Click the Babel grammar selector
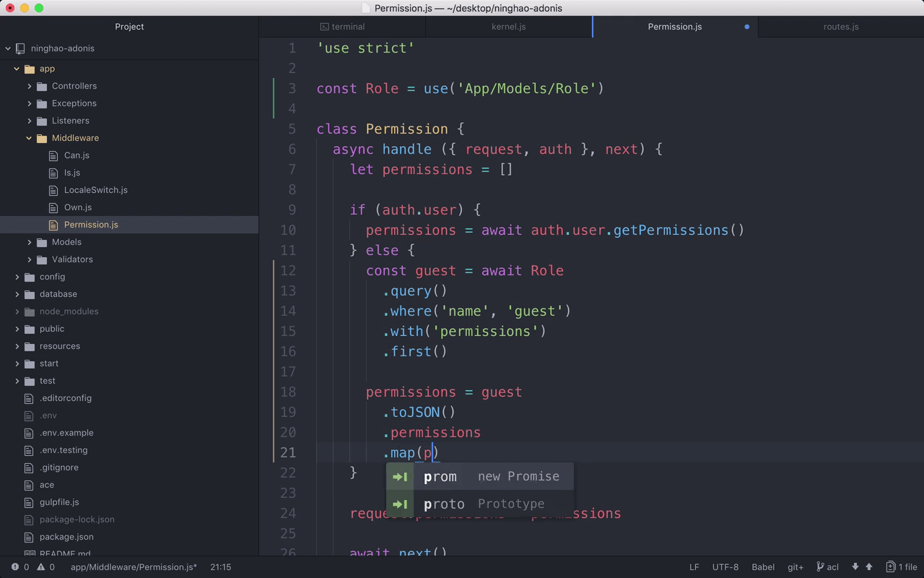The width and height of the screenshot is (924, 578). 763,567
